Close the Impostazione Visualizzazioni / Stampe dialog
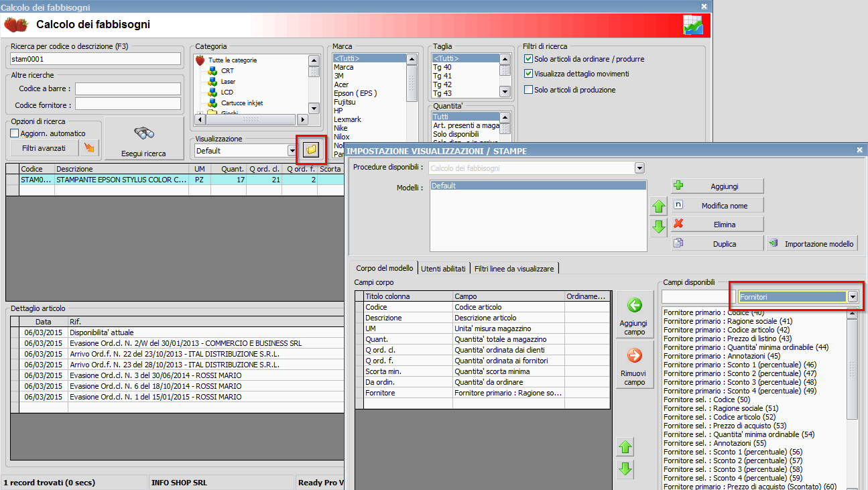Image resolution: width=868 pixels, height=490 pixels. tap(860, 151)
